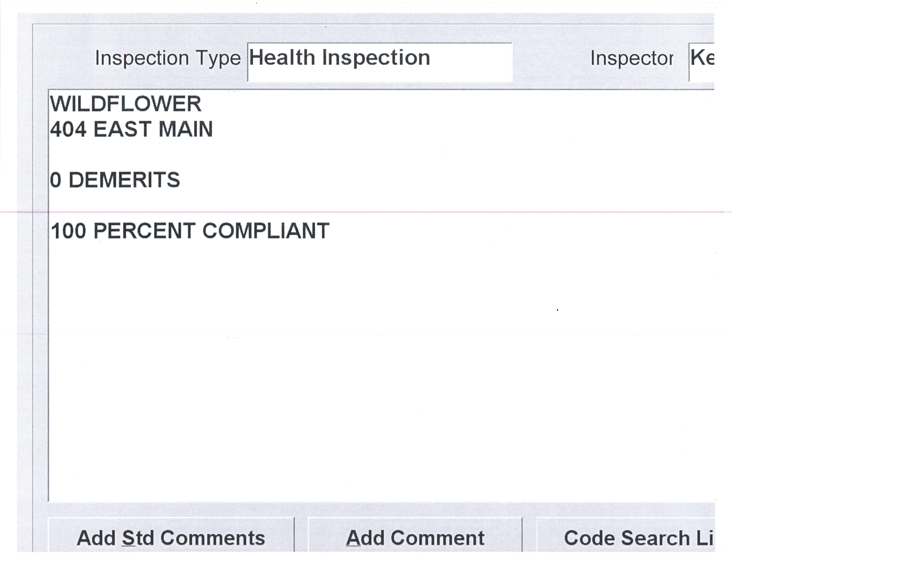
Task: Click the word DEMERITS
Action: (124, 180)
